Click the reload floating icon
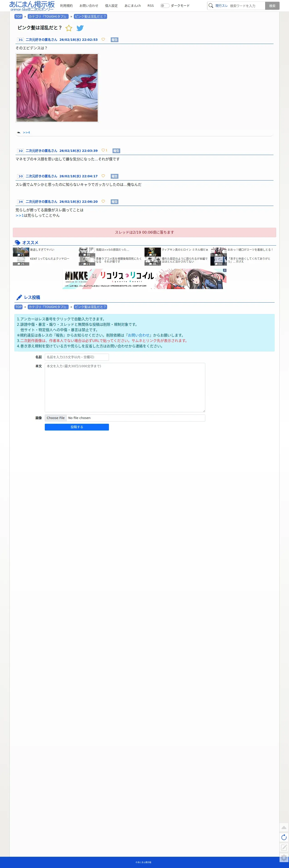The image size is (289, 868). pos(284,837)
